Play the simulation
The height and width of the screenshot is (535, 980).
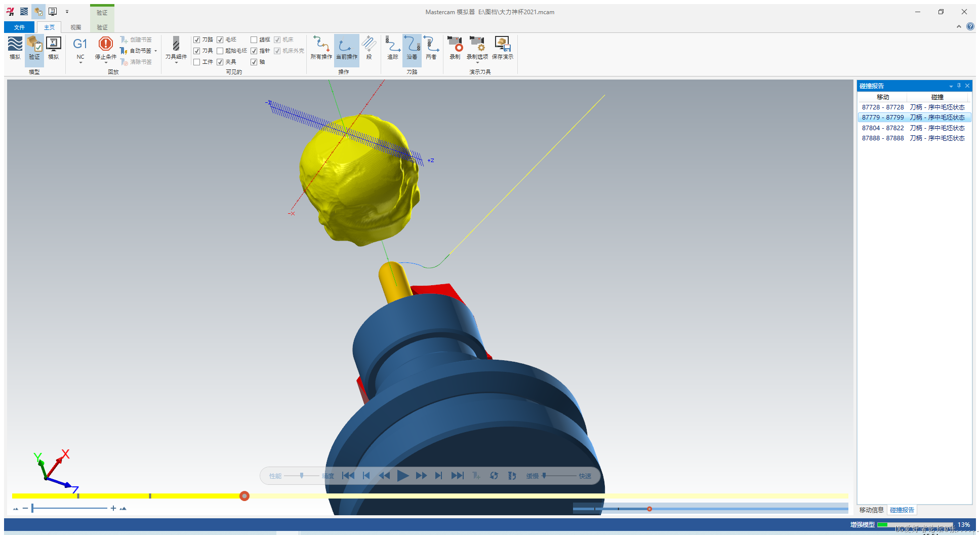403,476
